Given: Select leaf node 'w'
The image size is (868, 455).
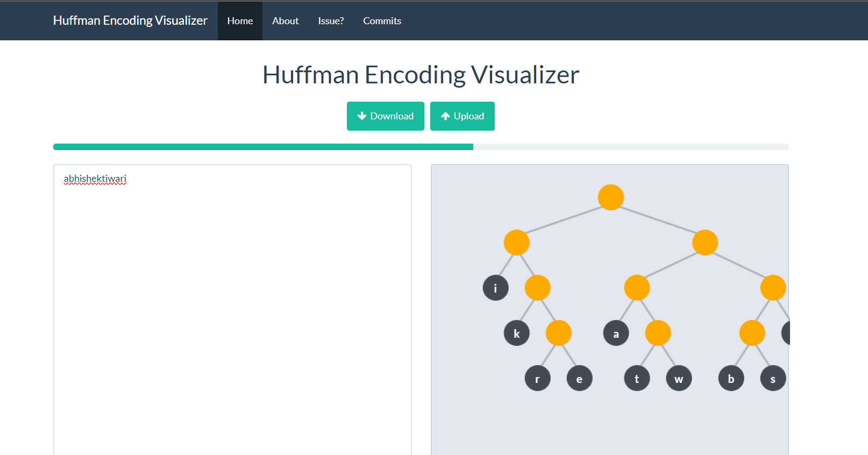Looking at the screenshot, I should pyautogui.click(x=679, y=379).
